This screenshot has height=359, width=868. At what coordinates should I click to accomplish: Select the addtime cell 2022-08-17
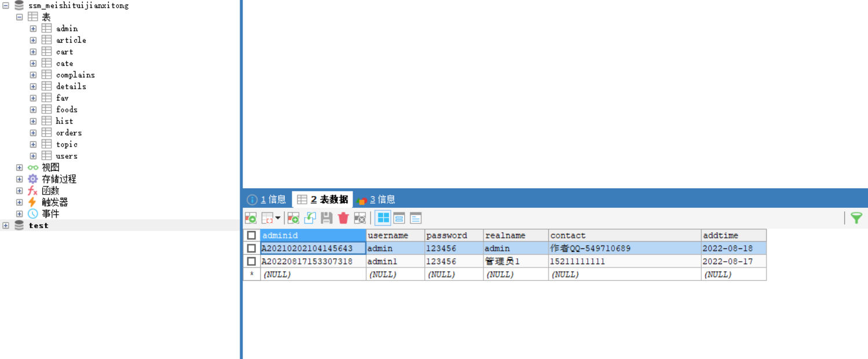pos(734,261)
